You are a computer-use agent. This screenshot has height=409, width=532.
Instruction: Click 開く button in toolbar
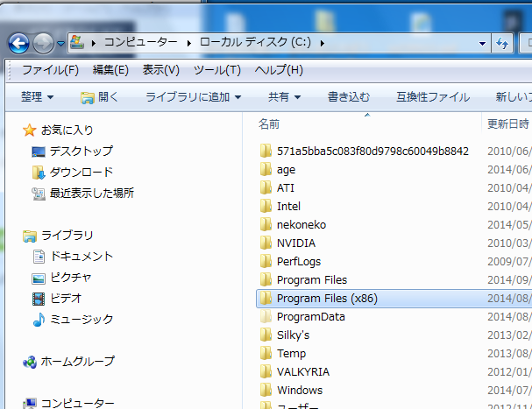point(99,97)
